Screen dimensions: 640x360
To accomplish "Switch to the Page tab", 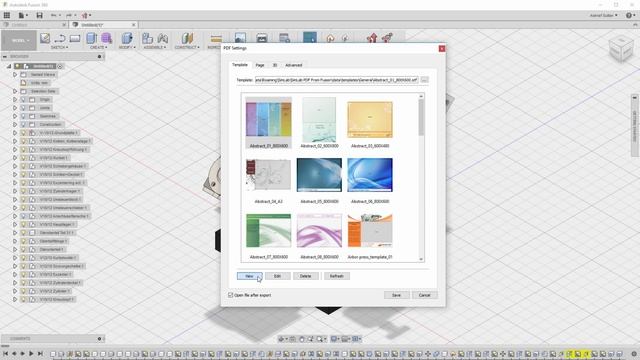I will (260, 65).
